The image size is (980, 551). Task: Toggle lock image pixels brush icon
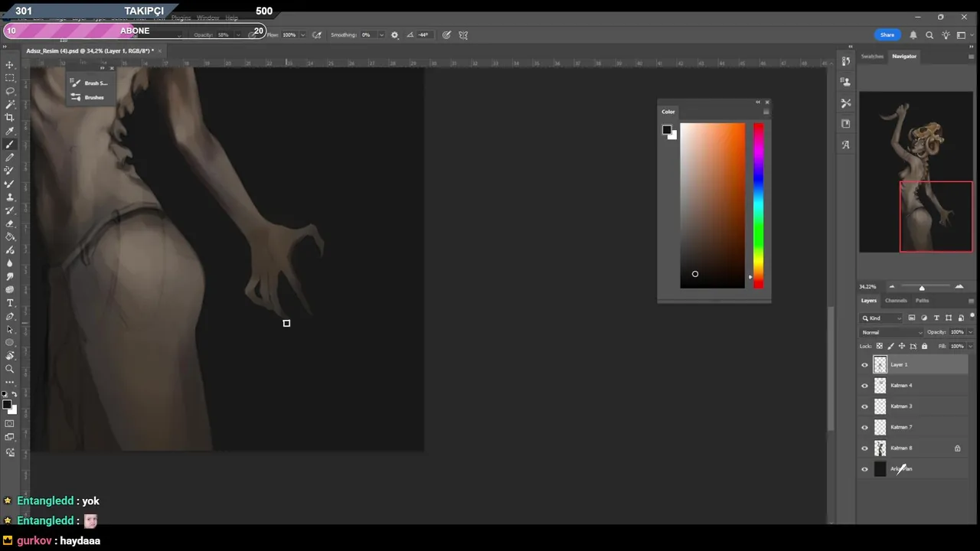click(890, 346)
